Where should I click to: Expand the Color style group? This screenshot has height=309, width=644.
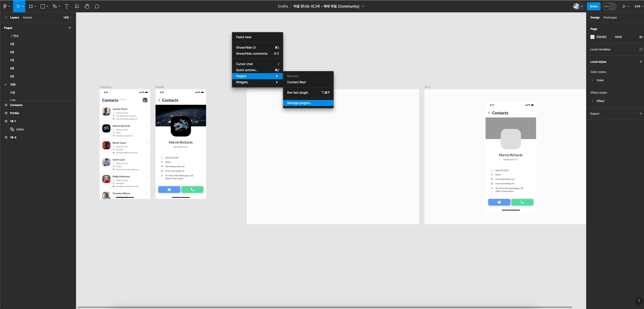(592, 80)
